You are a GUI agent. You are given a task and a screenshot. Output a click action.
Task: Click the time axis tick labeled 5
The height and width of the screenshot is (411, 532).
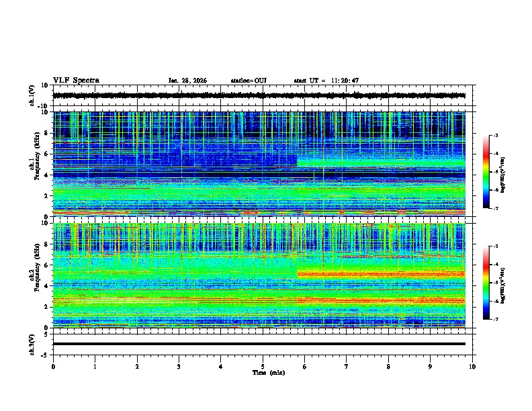[263, 367]
